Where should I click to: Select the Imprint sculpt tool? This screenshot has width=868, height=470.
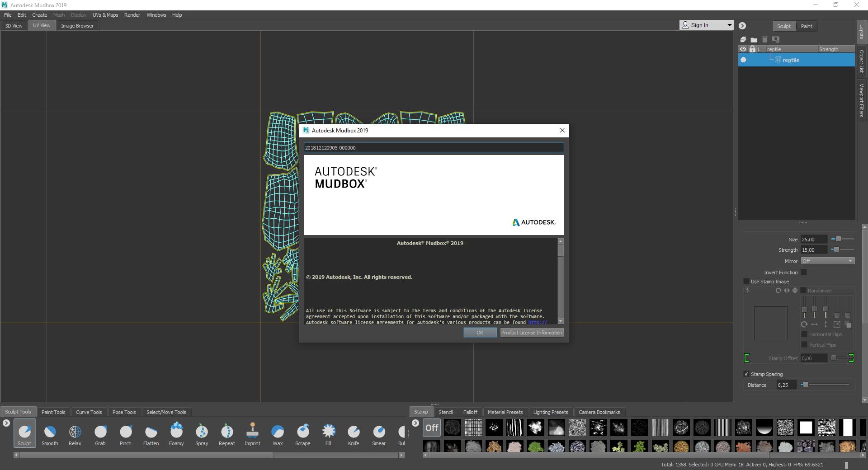[x=252, y=433]
